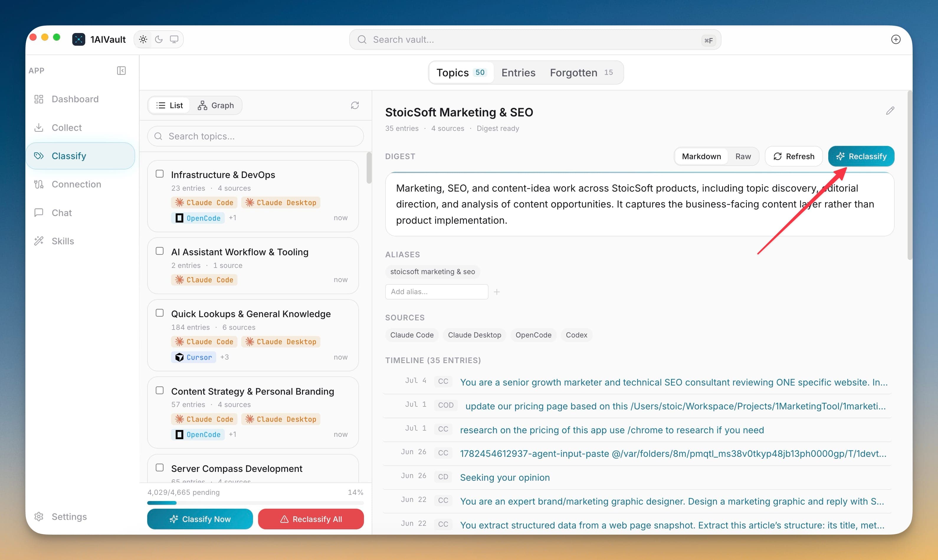Click the Search topics field

point(255,136)
